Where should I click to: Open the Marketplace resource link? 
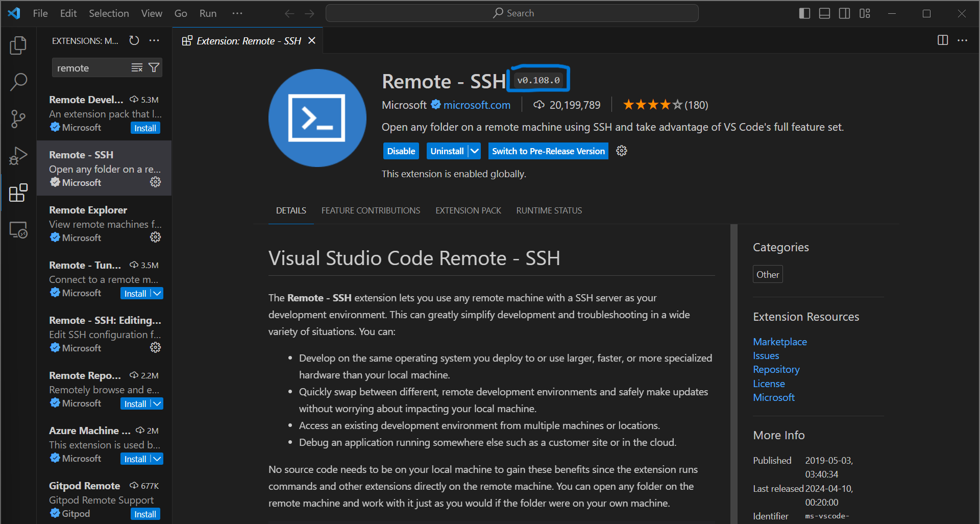point(780,341)
